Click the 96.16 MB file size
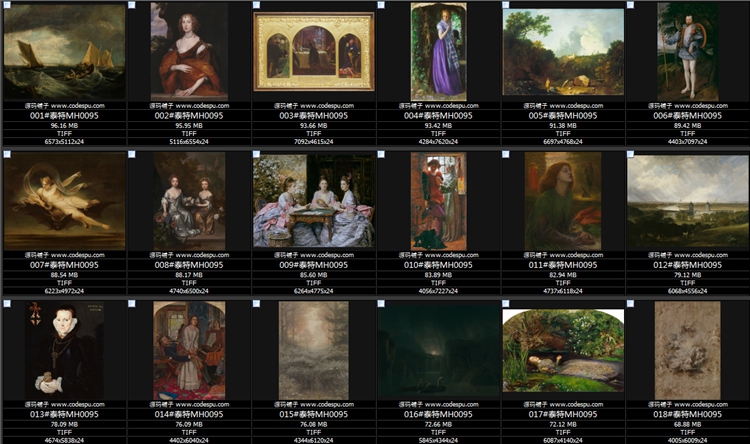This screenshot has height=444, width=750. (x=65, y=126)
